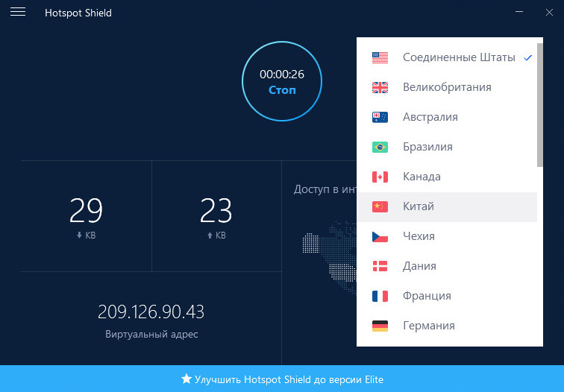The height and width of the screenshot is (392, 564).
Task: Pick Бразилия in the location dropdown
Action: (x=427, y=147)
